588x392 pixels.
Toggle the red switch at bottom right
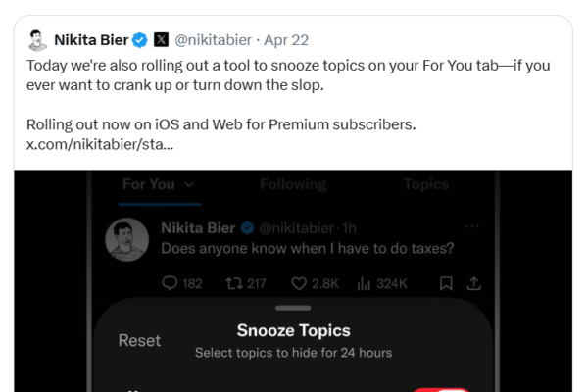point(441,390)
